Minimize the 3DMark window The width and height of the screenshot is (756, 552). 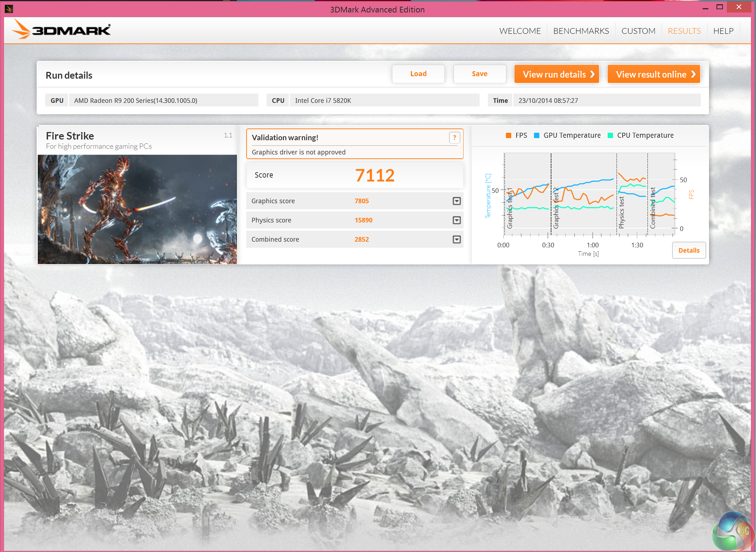point(705,8)
